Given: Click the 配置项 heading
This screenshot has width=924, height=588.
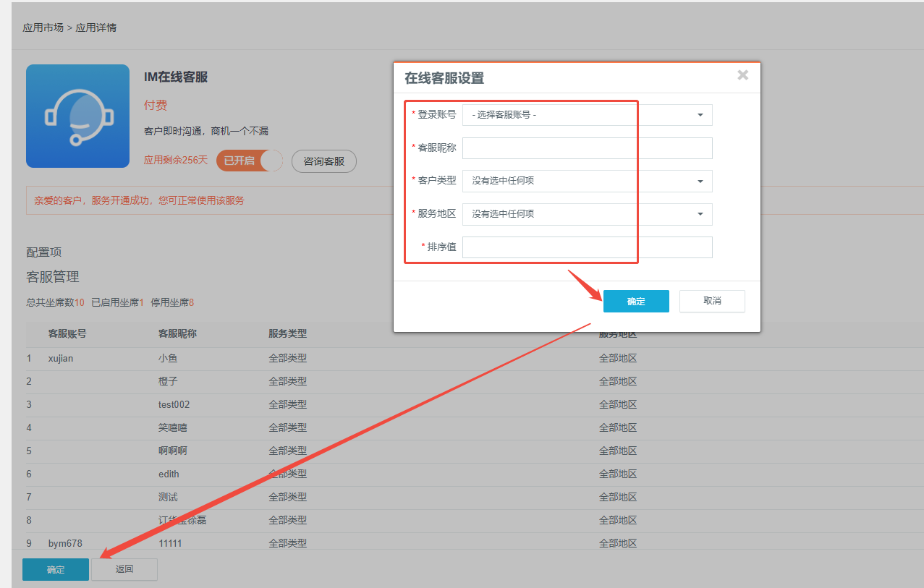Looking at the screenshot, I should coord(44,252).
